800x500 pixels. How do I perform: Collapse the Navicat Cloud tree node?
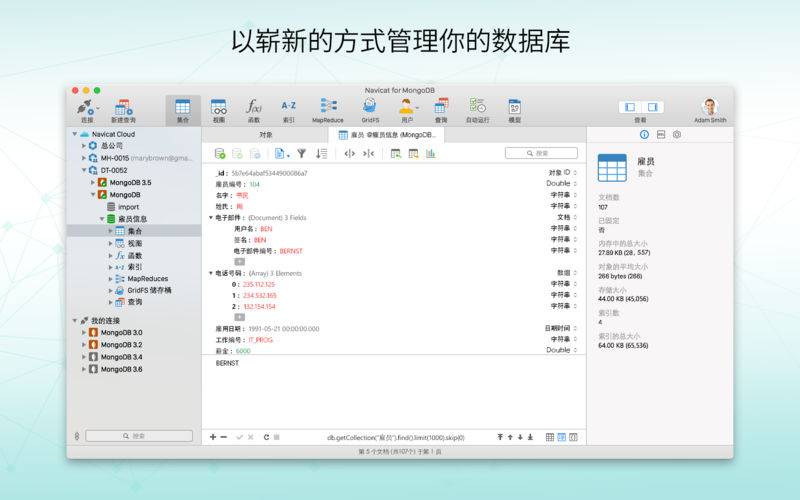pos(75,134)
